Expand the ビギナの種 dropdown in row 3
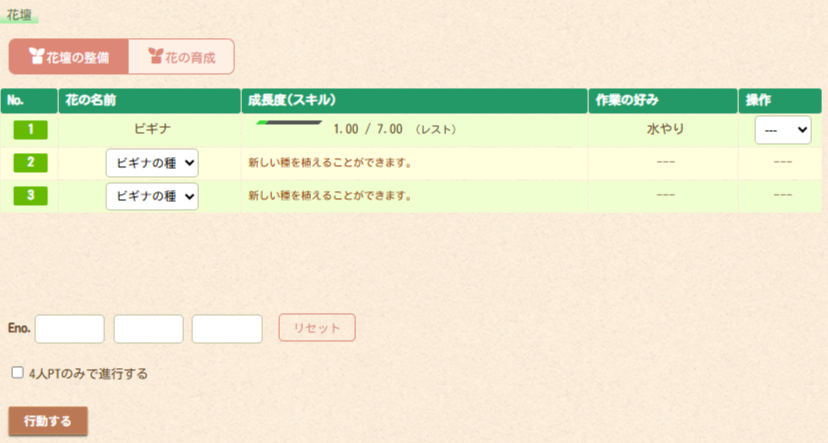The height and width of the screenshot is (443, 828). (x=152, y=196)
